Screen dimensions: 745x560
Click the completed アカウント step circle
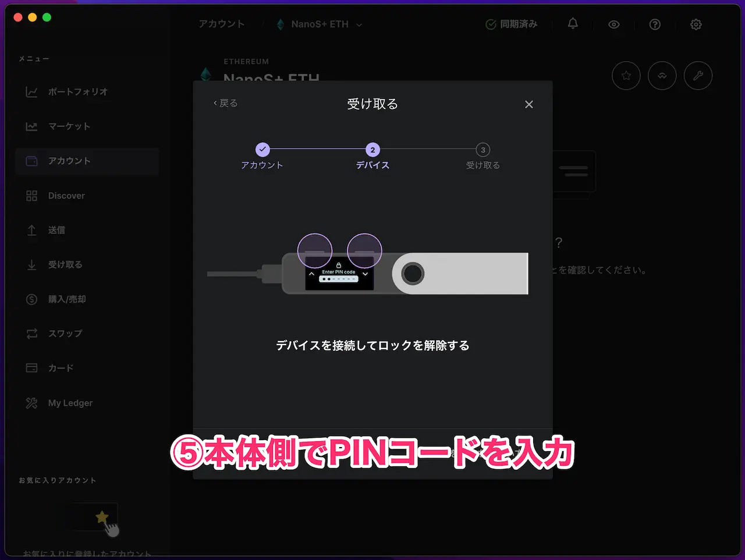pos(262,150)
